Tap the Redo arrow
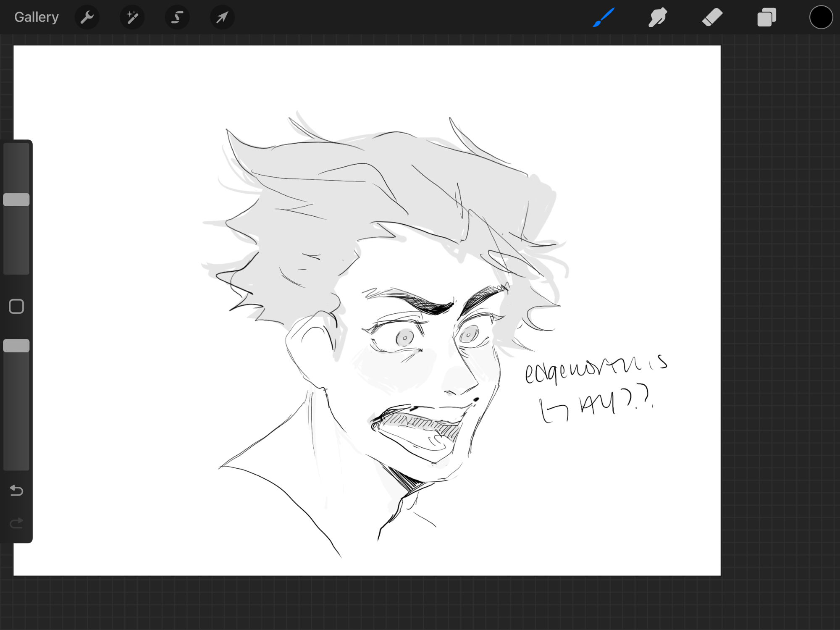The image size is (840, 630). [16, 523]
